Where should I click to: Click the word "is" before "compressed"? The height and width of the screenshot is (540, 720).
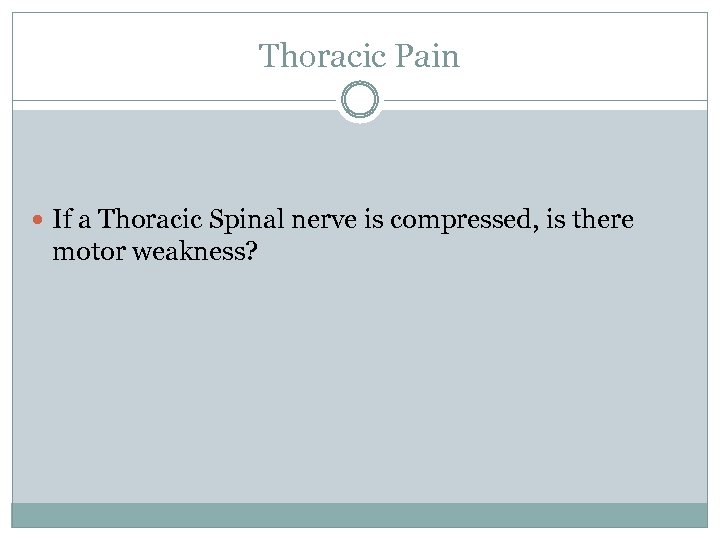pyautogui.click(x=374, y=219)
